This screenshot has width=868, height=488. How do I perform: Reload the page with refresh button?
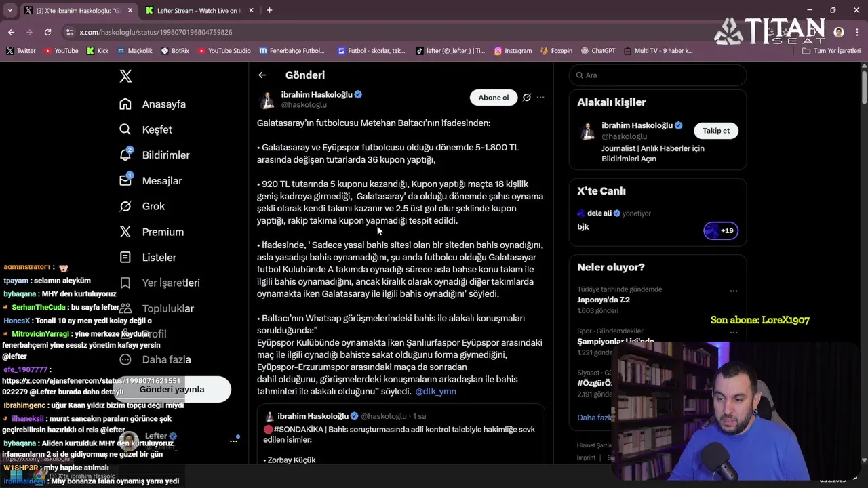47,32
